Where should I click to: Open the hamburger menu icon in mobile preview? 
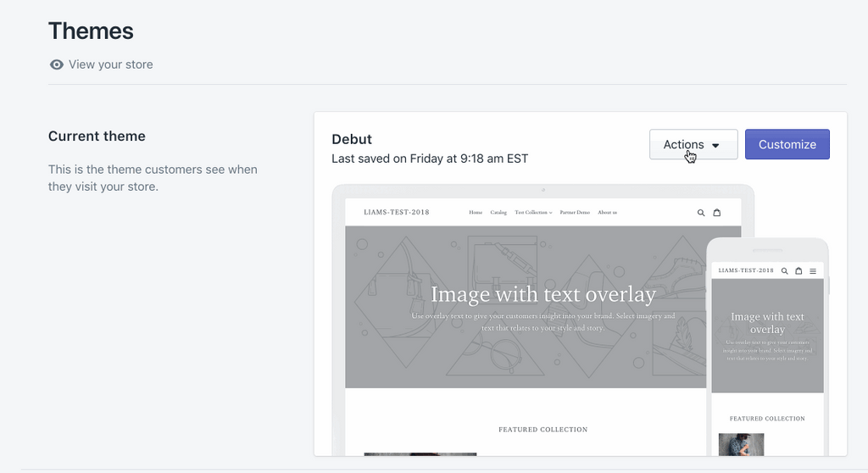click(x=813, y=271)
